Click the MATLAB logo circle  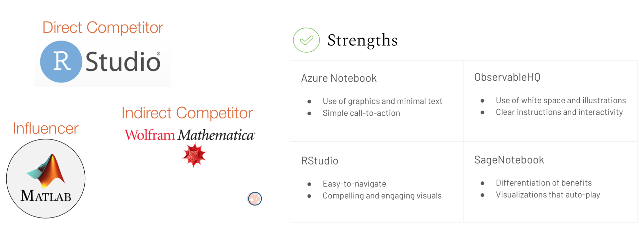coord(46,179)
